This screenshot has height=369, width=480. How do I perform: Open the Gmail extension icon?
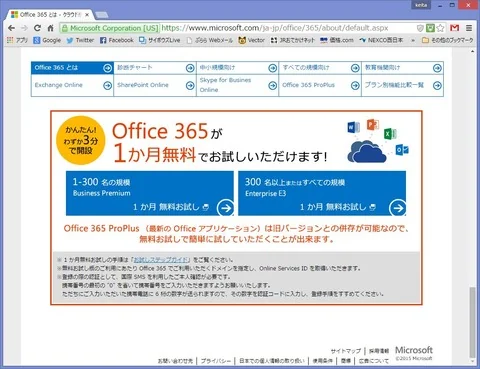tap(455, 28)
